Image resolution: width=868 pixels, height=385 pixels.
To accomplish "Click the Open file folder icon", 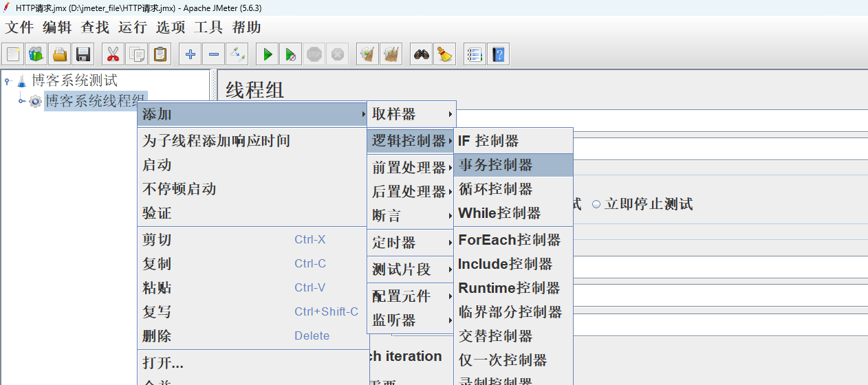I will [x=60, y=54].
